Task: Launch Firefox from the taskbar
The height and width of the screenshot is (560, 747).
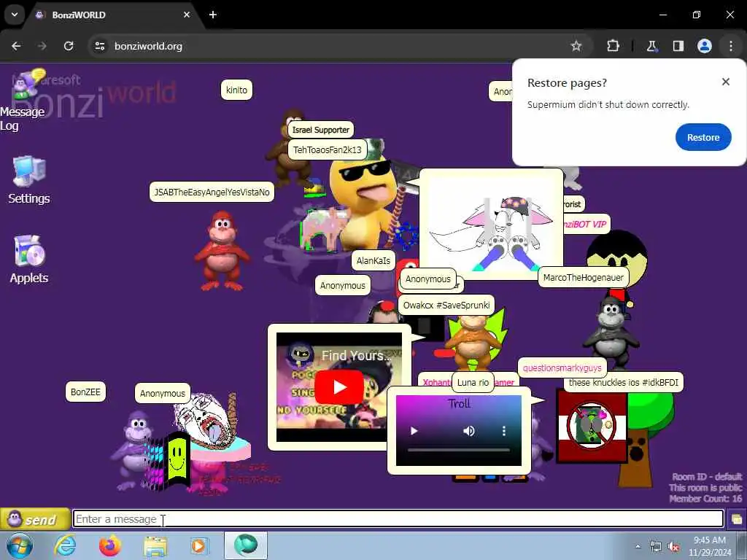Action: point(110,545)
